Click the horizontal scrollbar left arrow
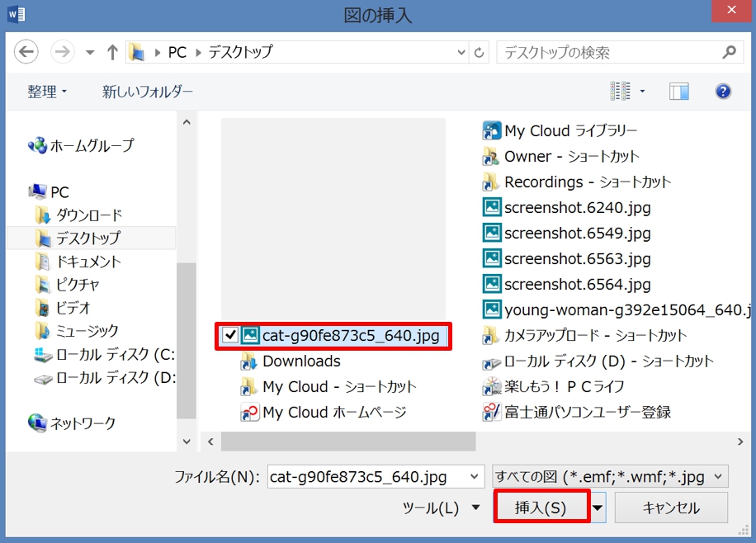The image size is (756, 543). point(210,441)
